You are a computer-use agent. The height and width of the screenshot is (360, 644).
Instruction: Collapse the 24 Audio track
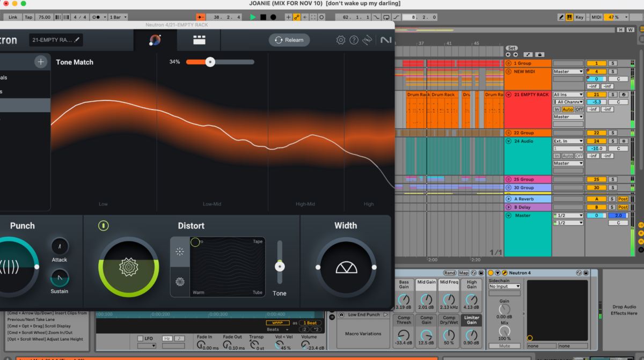(x=509, y=141)
